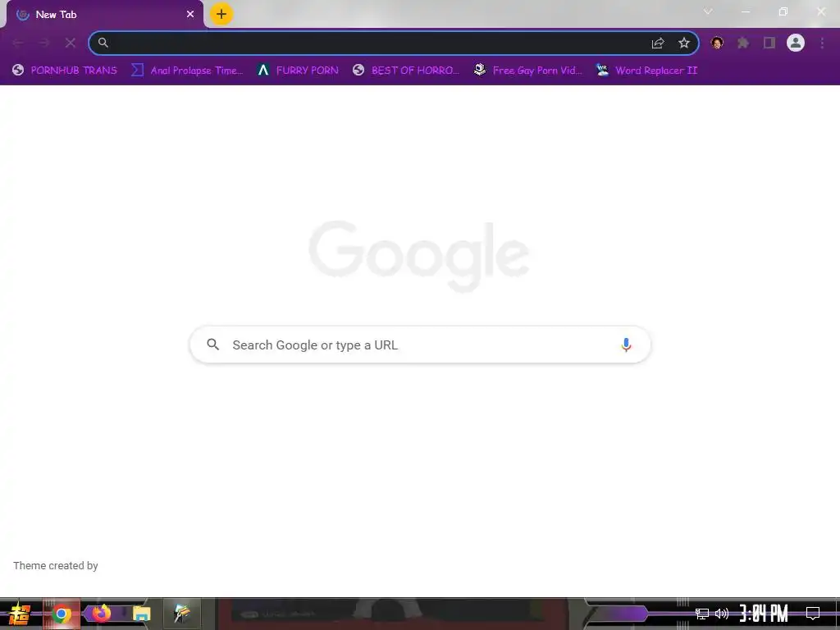Viewport: 840px width, 630px height.
Task: Start voice search with the microphone icon
Action: tap(626, 345)
